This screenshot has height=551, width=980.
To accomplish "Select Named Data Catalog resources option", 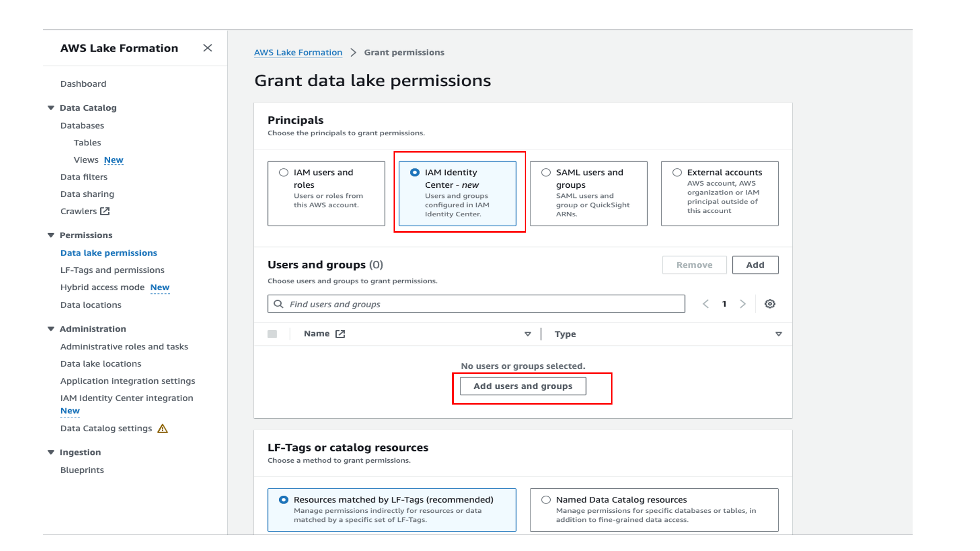I will (x=546, y=500).
